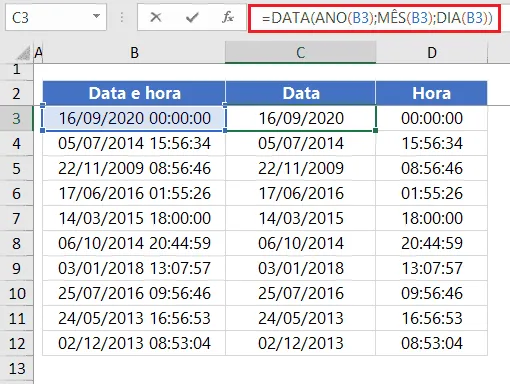Select Data column cell 14/03/2015
This screenshot has width=510, height=384.
coord(301,218)
